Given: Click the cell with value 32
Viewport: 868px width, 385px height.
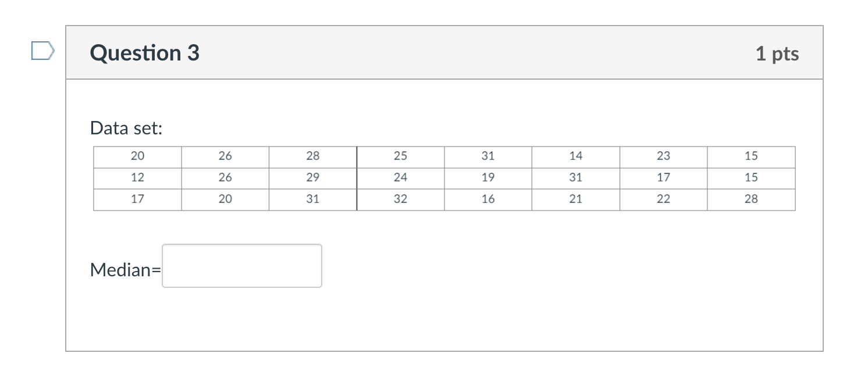Looking at the screenshot, I should click(x=400, y=199).
